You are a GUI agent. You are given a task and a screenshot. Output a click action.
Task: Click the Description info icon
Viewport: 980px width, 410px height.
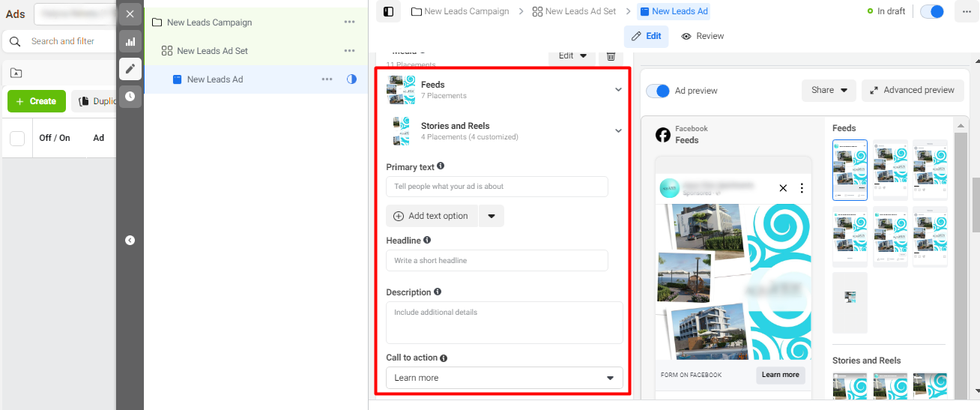[x=438, y=292]
